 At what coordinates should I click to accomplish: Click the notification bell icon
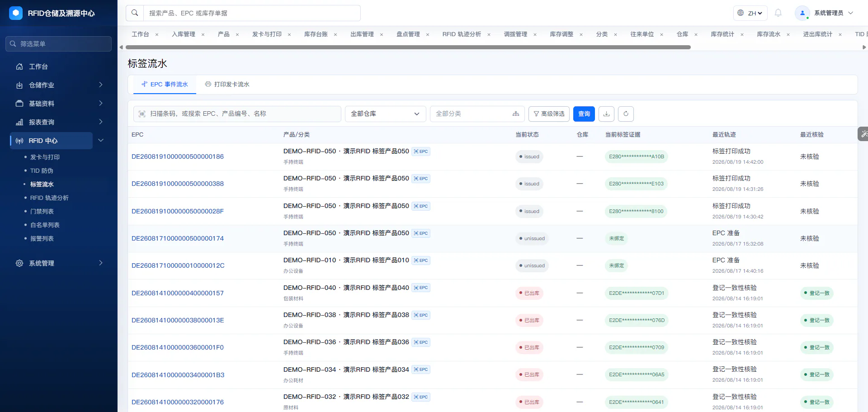pyautogui.click(x=778, y=13)
